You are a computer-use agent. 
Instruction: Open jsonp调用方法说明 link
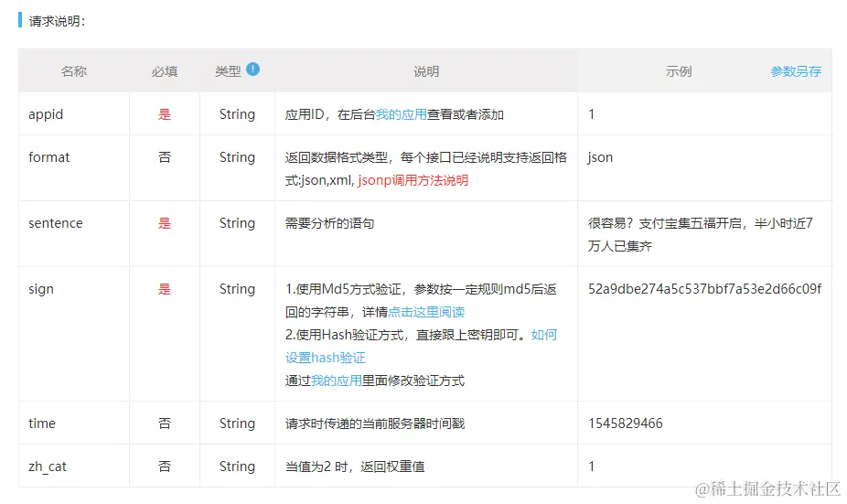[x=413, y=180]
